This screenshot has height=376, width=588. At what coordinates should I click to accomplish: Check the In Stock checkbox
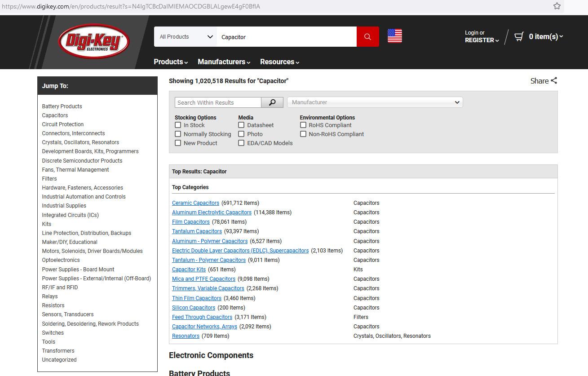click(x=178, y=125)
